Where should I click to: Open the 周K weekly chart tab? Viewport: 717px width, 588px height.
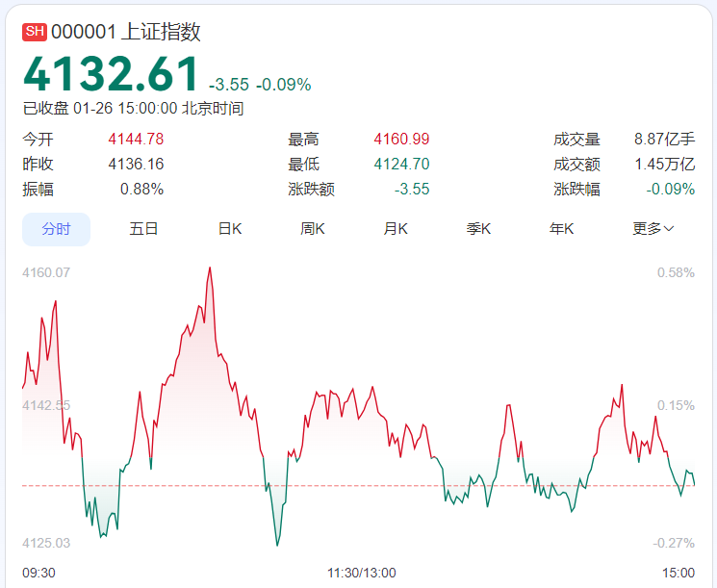(x=313, y=229)
